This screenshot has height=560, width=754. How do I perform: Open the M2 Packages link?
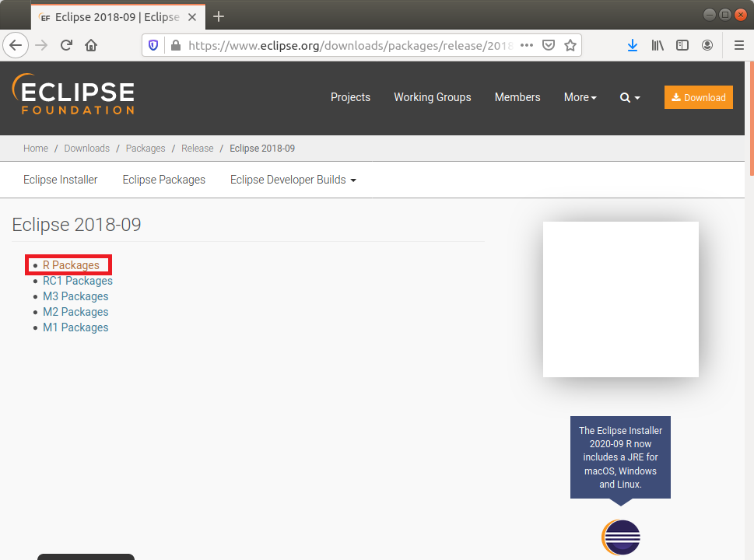point(75,312)
